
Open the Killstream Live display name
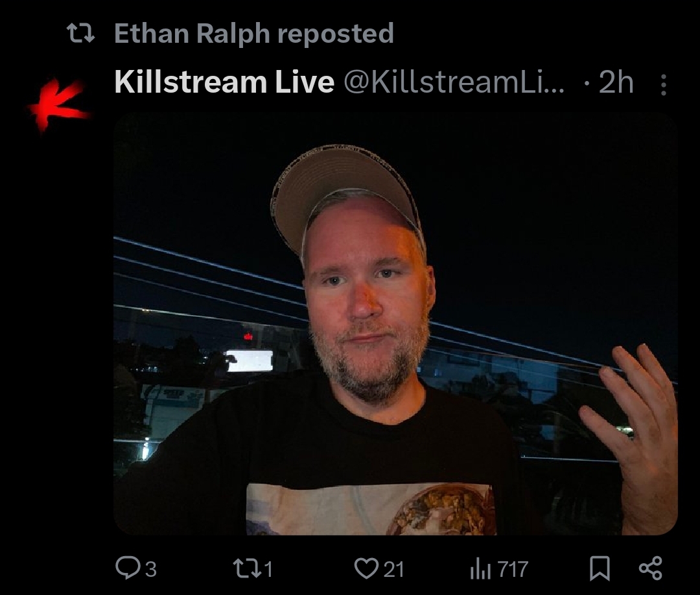[x=224, y=82]
